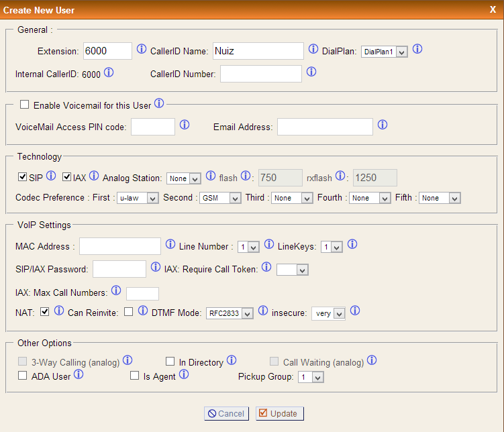Click the info icon after CallerID Name field
Viewport: 504px width, 432px height.
pos(313,49)
